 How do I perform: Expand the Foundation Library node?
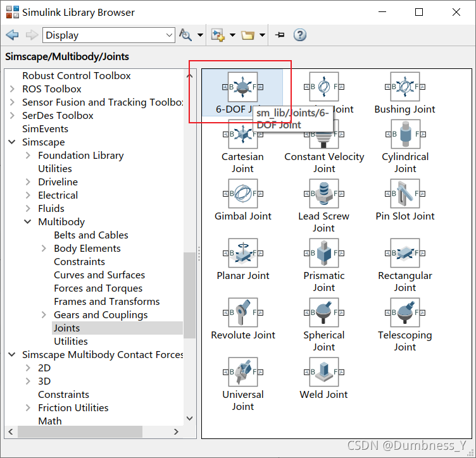click(x=28, y=155)
